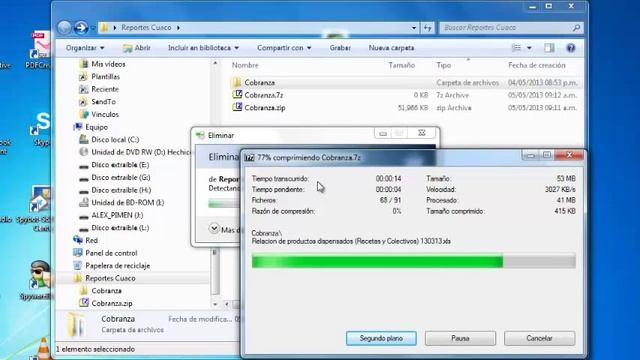Open the Compartir con menu
The image size is (640, 360).
[284, 48]
